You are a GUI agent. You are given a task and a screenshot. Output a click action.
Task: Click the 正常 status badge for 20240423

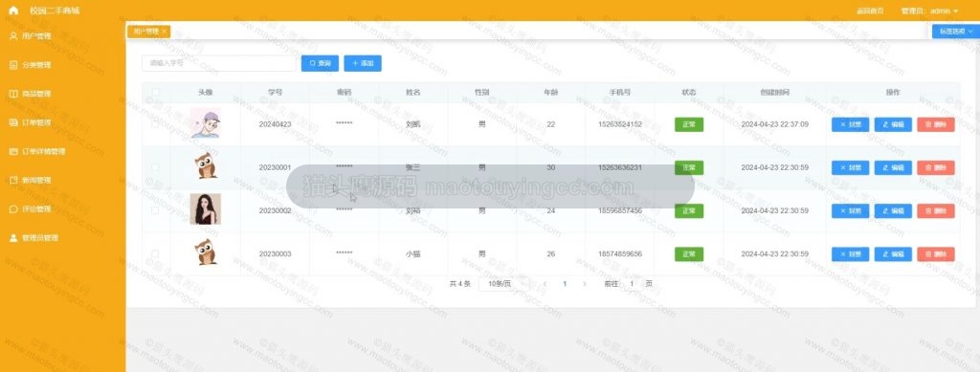tap(689, 124)
